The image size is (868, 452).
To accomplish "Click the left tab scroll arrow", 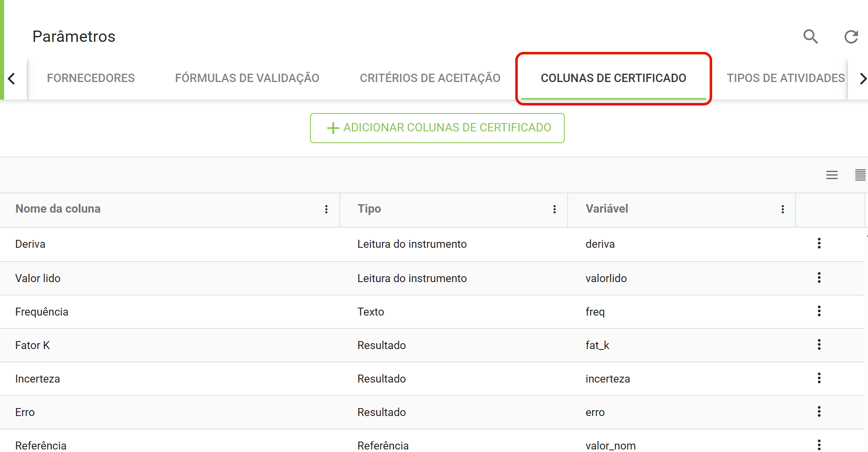I will click(12, 78).
